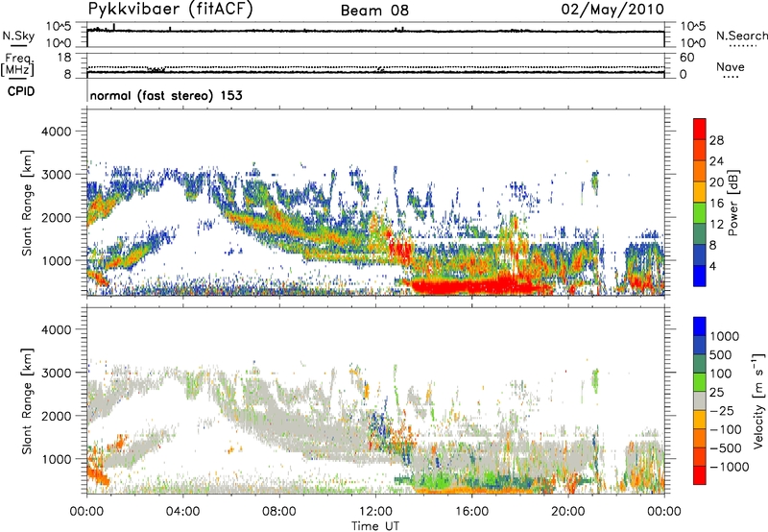Click the 'Beam 08' label
This screenshot has height=532, width=768.
tap(374, 11)
